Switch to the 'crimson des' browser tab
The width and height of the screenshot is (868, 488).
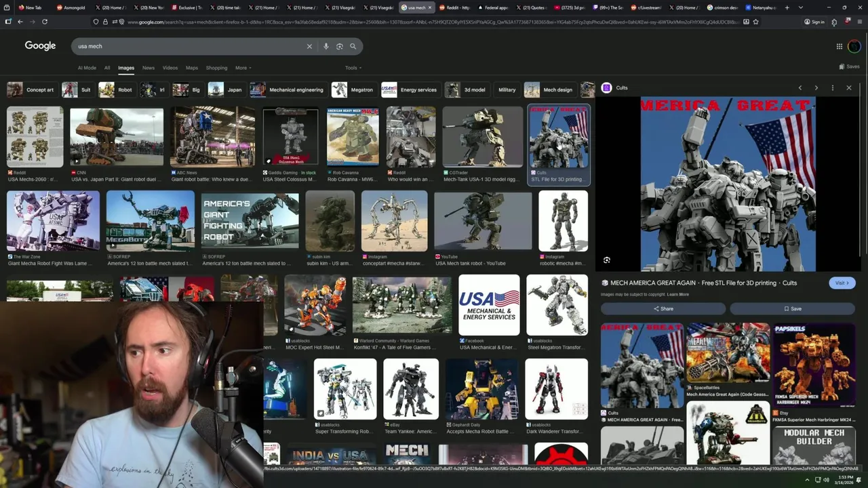click(x=722, y=7)
